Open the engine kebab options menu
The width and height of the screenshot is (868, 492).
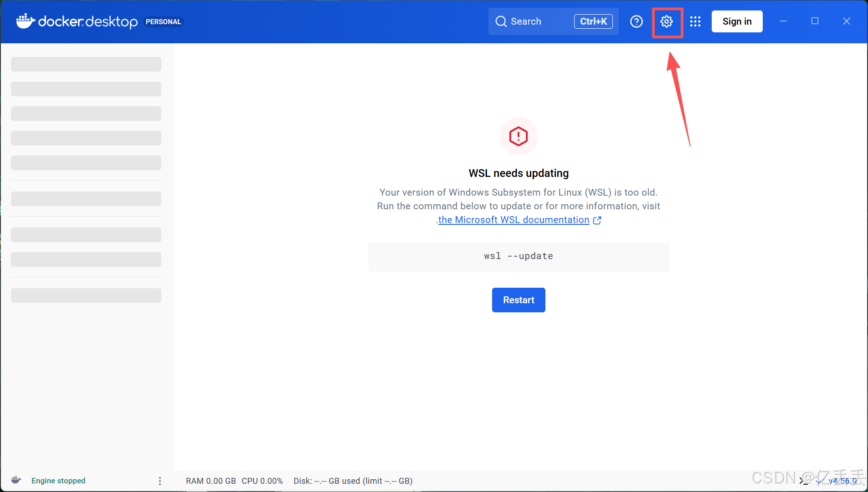[x=159, y=481]
